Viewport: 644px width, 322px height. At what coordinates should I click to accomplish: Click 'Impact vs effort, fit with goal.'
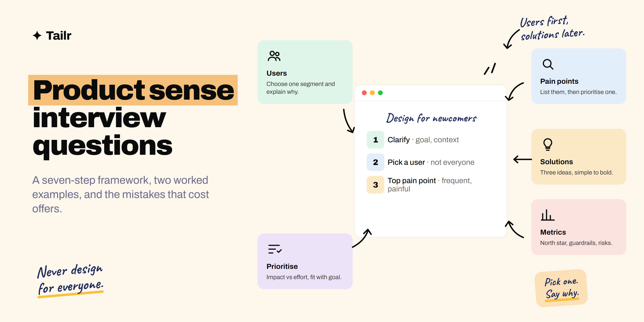coord(304,277)
